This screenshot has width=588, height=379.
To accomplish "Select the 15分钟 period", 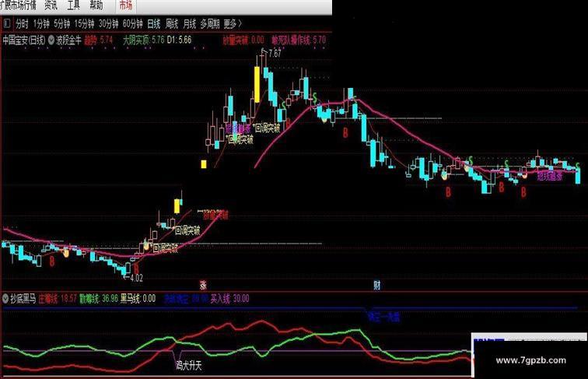I will pyautogui.click(x=84, y=24).
